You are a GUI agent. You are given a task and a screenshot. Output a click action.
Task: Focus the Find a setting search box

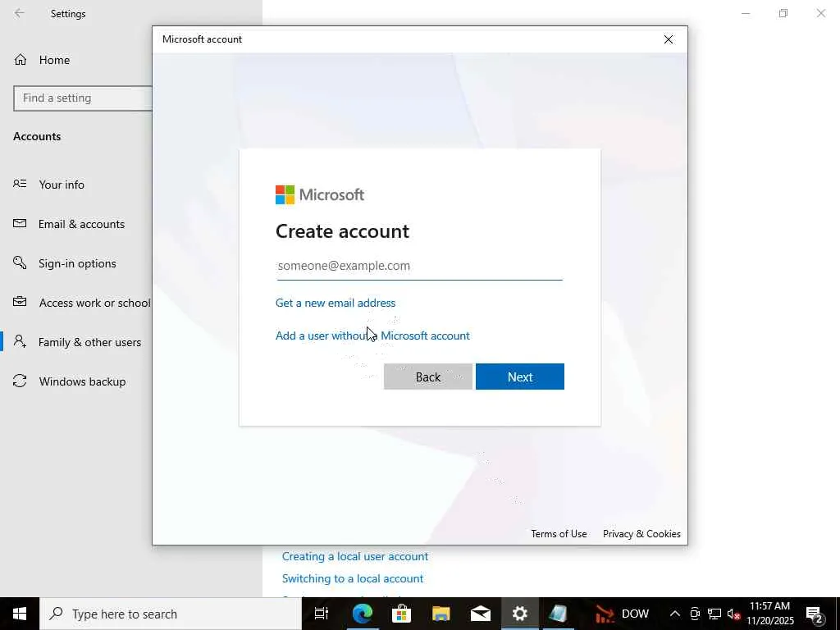click(x=83, y=98)
